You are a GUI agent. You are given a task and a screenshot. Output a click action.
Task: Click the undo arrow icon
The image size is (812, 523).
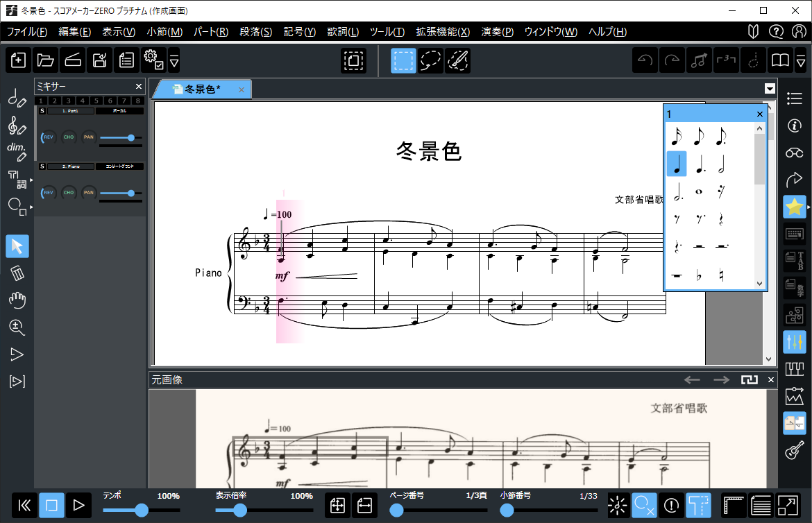pos(645,60)
